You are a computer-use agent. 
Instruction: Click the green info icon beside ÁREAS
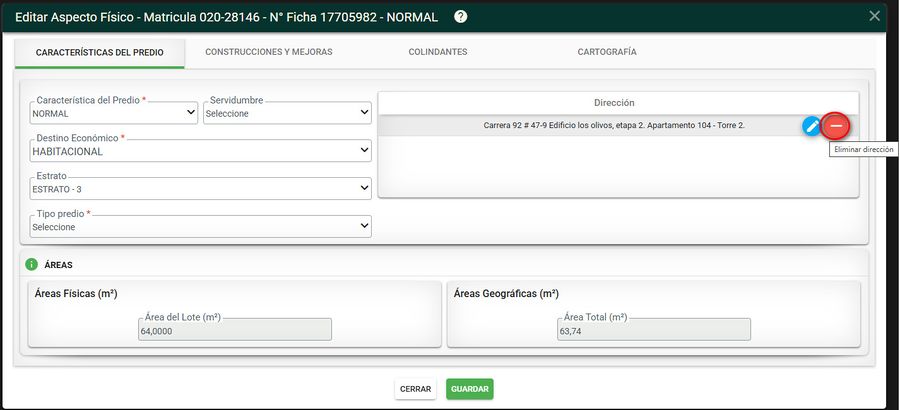point(31,265)
